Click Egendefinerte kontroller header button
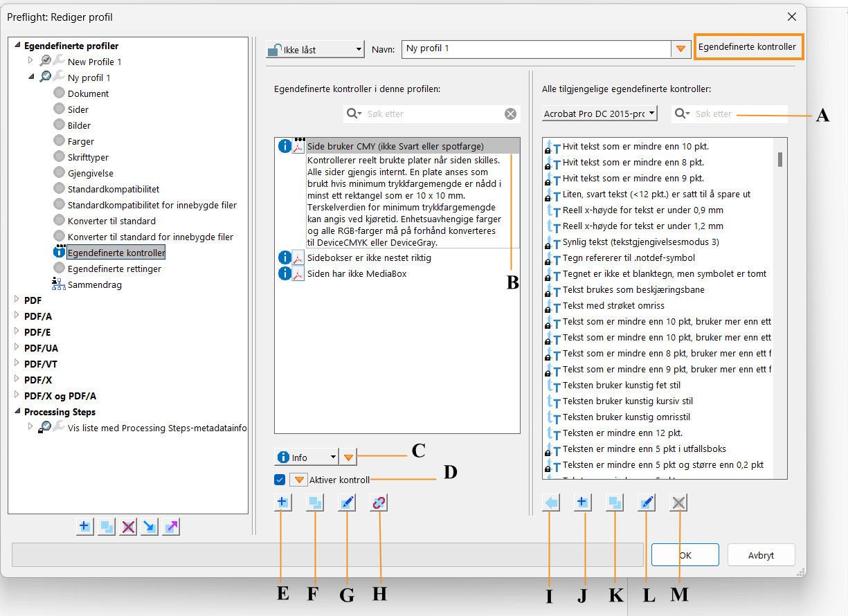Image resolution: width=848 pixels, height=616 pixels. tap(748, 47)
